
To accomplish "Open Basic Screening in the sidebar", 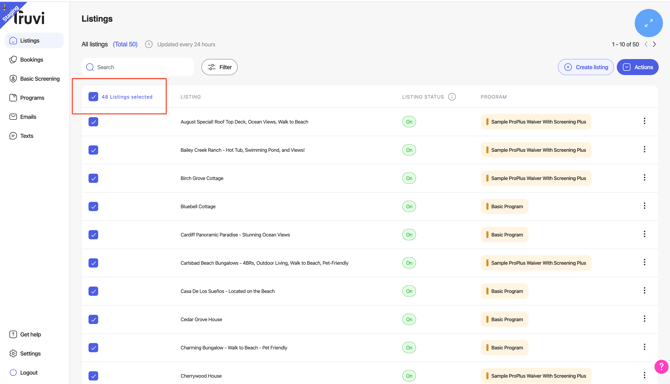I will pyautogui.click(x=35, y=79).
